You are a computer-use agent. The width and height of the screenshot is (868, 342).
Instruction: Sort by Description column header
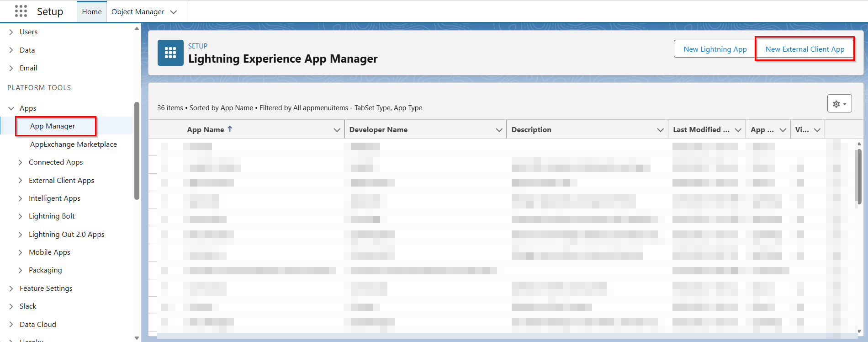[x=531, y=130]
